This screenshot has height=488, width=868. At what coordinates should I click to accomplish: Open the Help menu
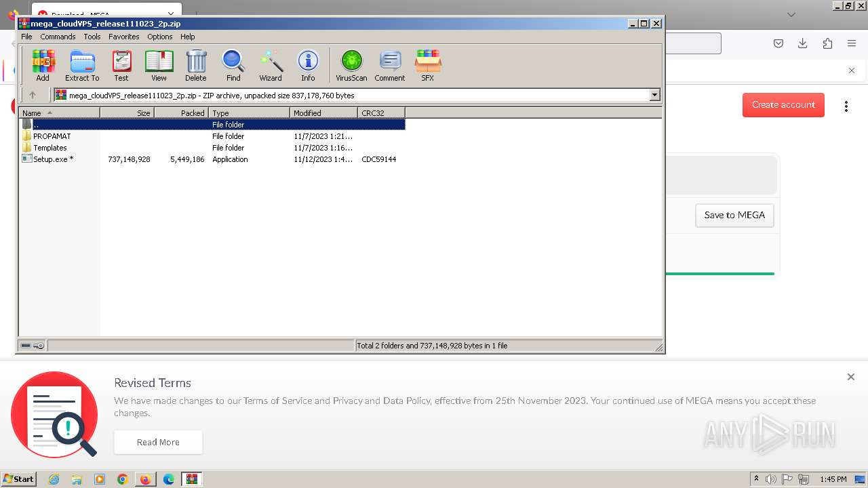[188, 37]
